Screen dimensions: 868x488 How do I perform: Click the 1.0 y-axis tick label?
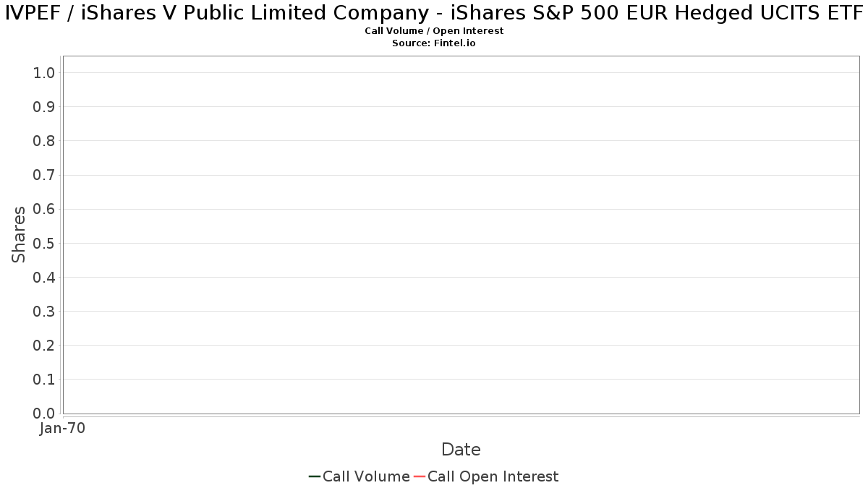[44, 72]
